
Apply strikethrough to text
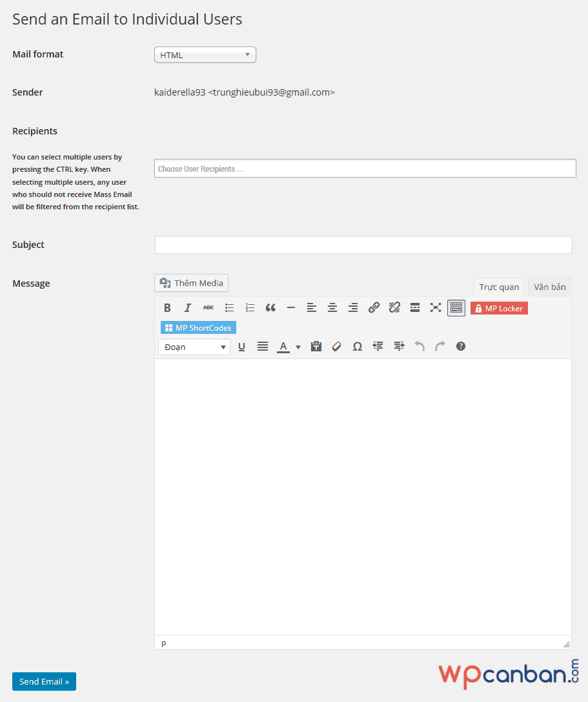tap(208, 307)
